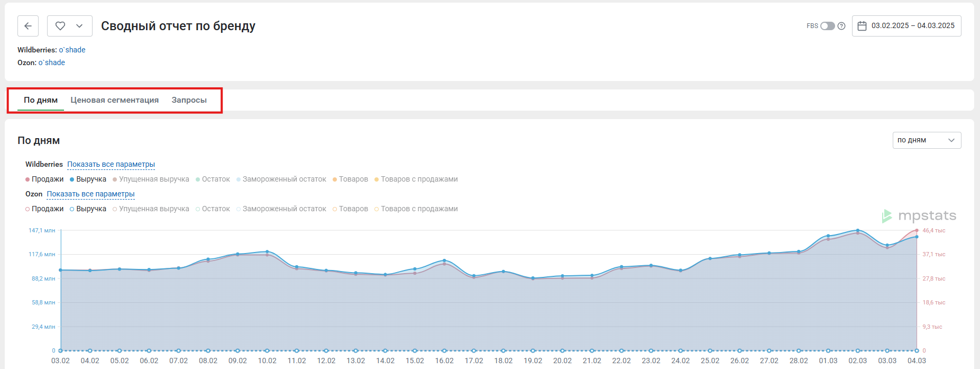Toggle Ozon Продажи legend series

click(44, 209)
